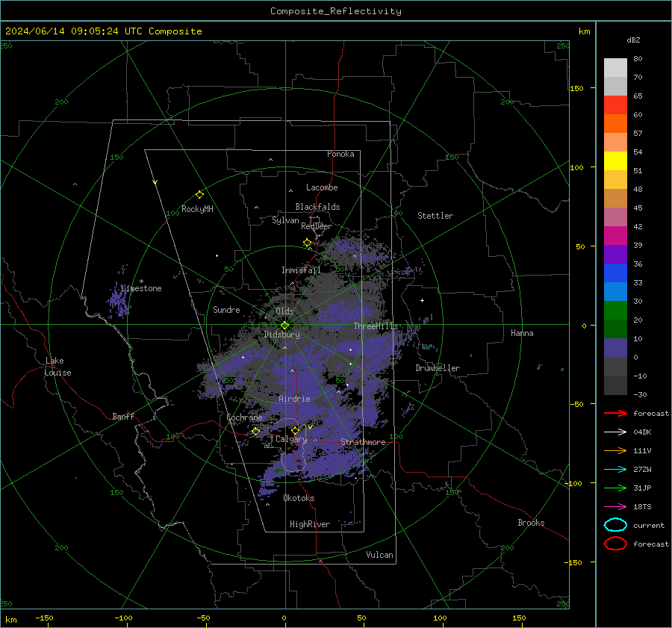This screenshot has width=672, height=628.
Task: Click the yellow diamond marker below Cochrane
Action: [x=255, y=431]
